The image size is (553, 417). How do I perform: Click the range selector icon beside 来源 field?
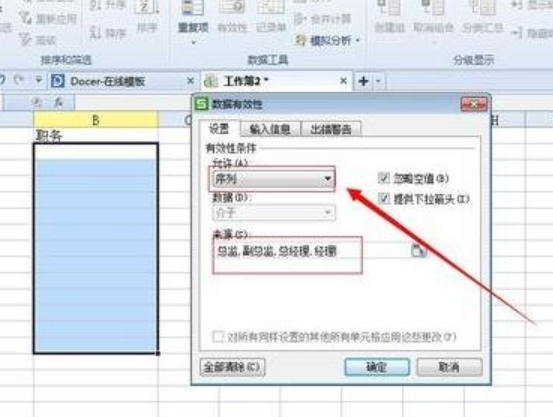click(419, 250)
